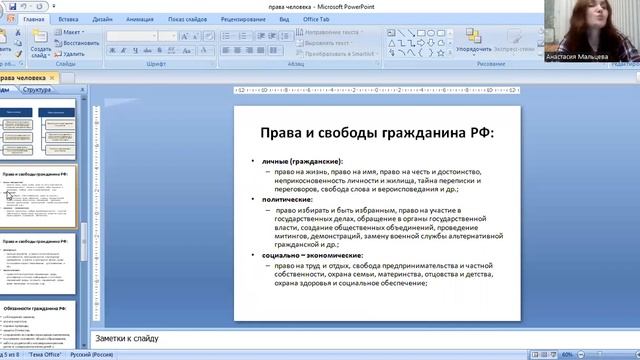640x360 pixels.
Task: Select the oval shape in gallery
Action: [431, 33]
